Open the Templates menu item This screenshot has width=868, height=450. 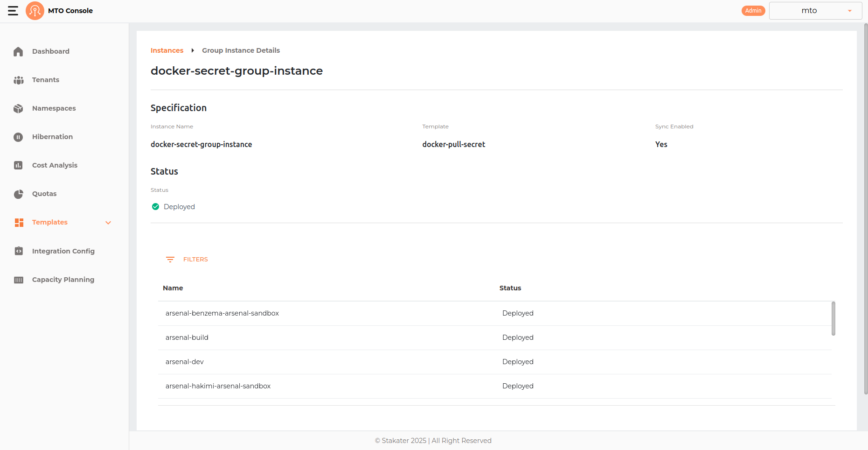click(50, 222)
